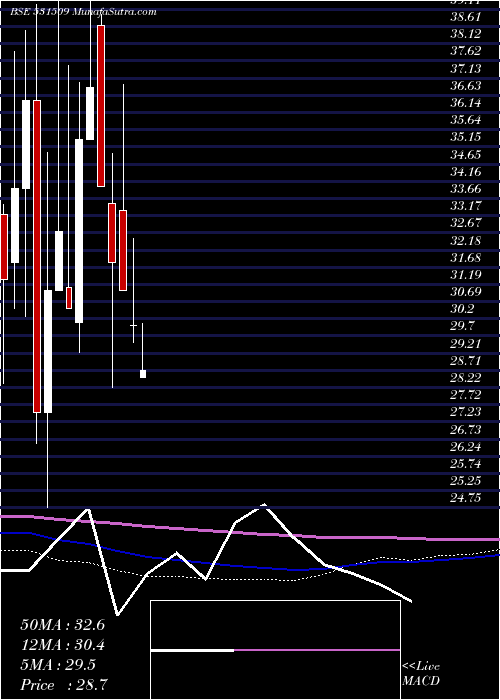This screenshot has width=500, height=700.
Task: Click the tallest red candle topping near 38.6
Action: tap(101, 106)
